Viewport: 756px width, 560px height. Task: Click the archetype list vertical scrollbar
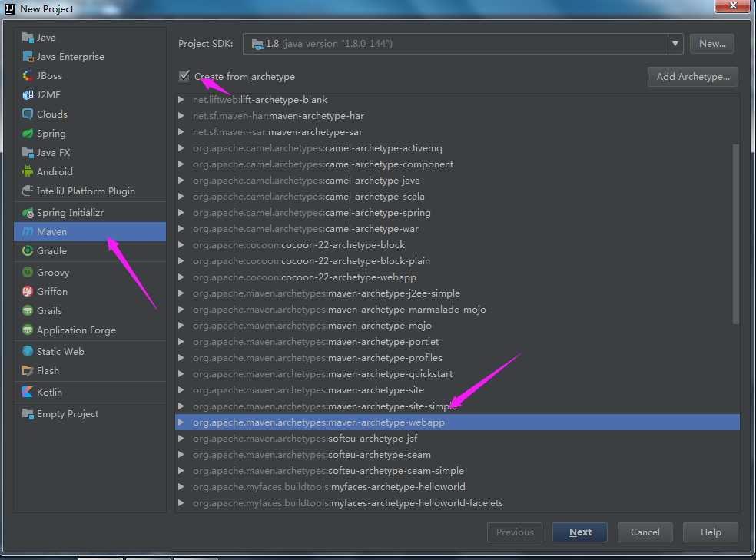(735, 234)
